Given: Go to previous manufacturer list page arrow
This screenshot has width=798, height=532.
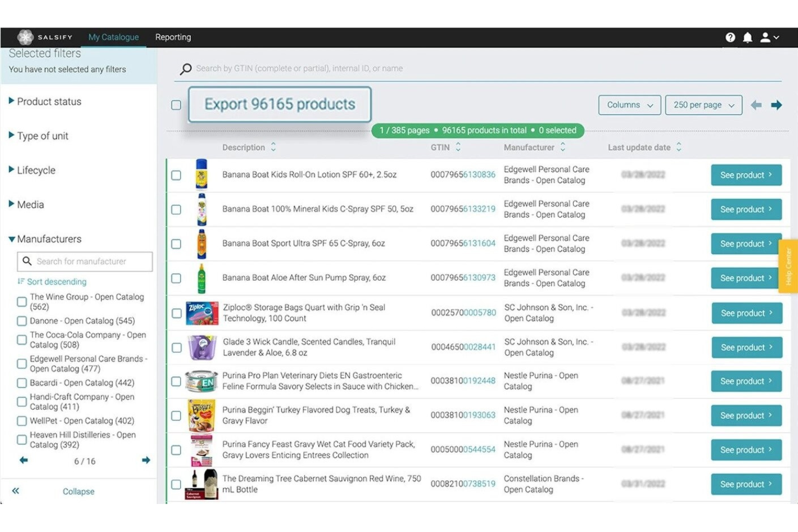Looking at the screenshot, I should (x=24, y=460).
